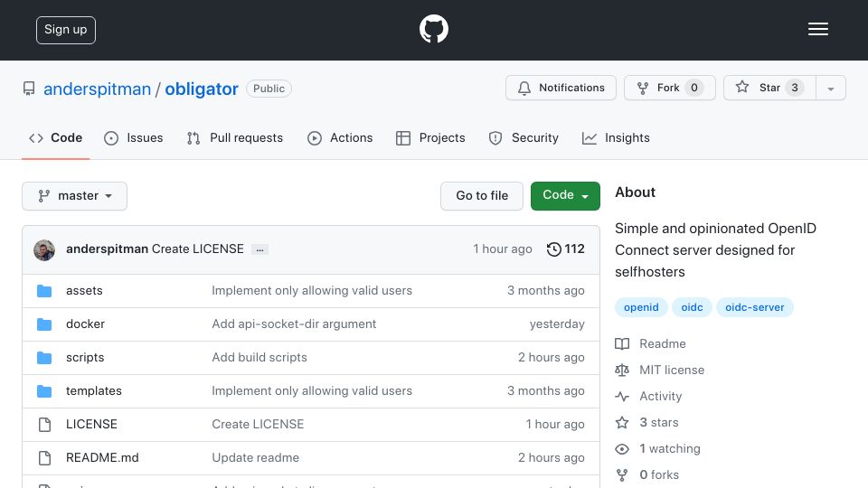Click '3 months ago' in assets row
The image size is (868, 488).
click(x=546, y=290)
